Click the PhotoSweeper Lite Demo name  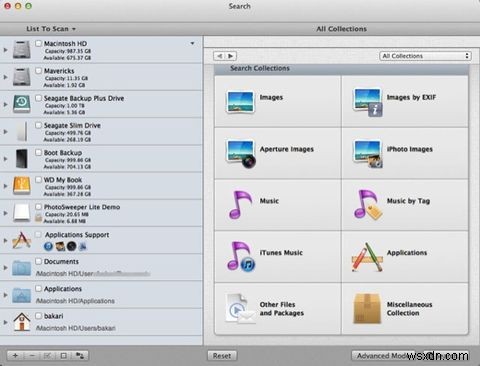pyautogui.click(x=82, y=207)
